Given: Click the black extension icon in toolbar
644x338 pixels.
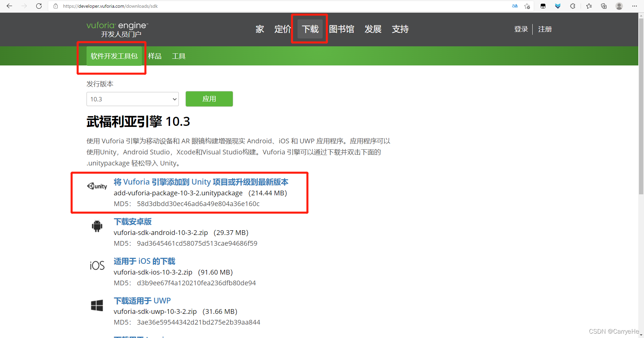Looking at the screenshot, I should coord(543,6).
